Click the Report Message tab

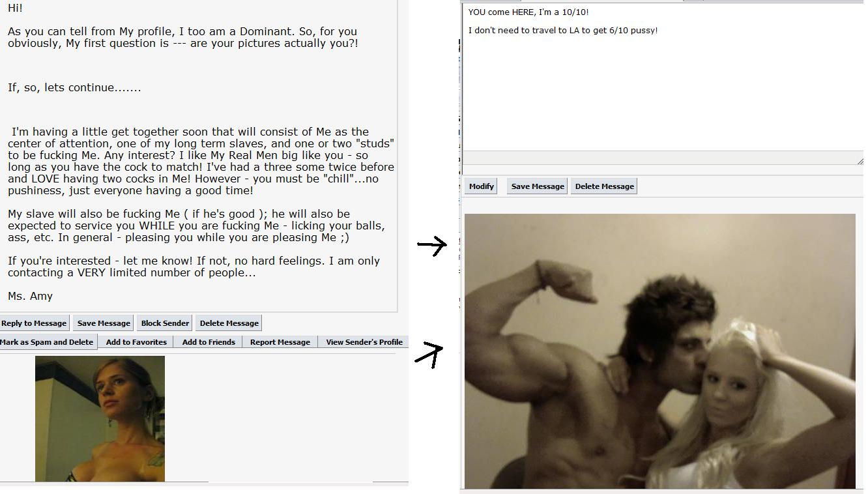point(280,342)
